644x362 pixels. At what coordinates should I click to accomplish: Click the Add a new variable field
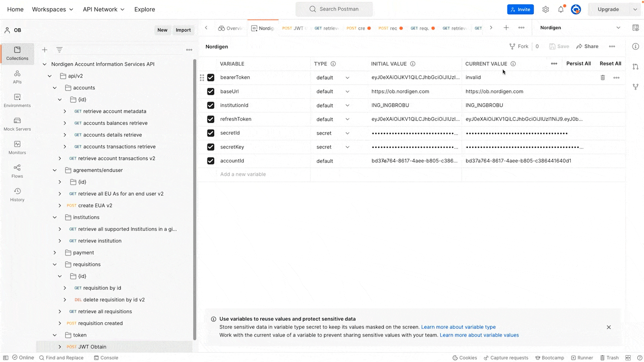(243, 174)
